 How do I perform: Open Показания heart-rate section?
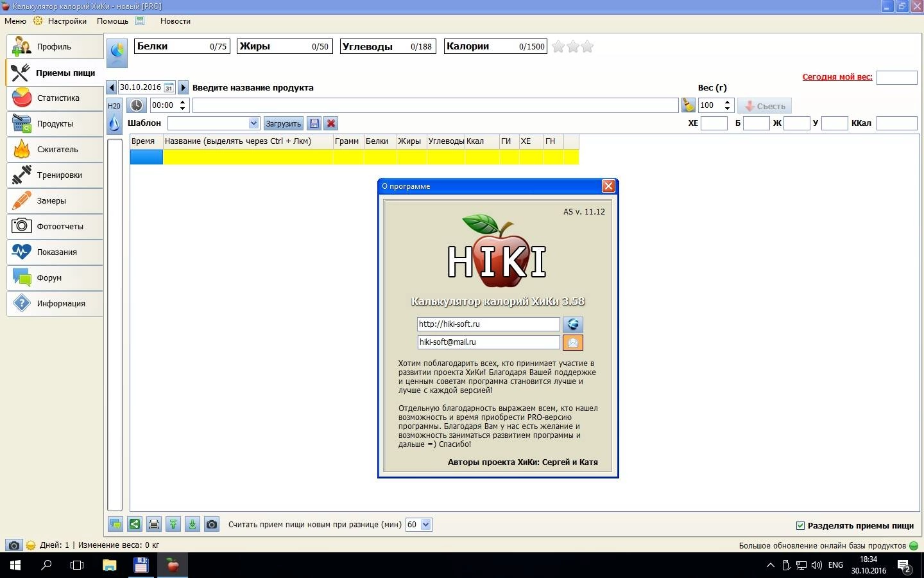click(x=55, y=252)
